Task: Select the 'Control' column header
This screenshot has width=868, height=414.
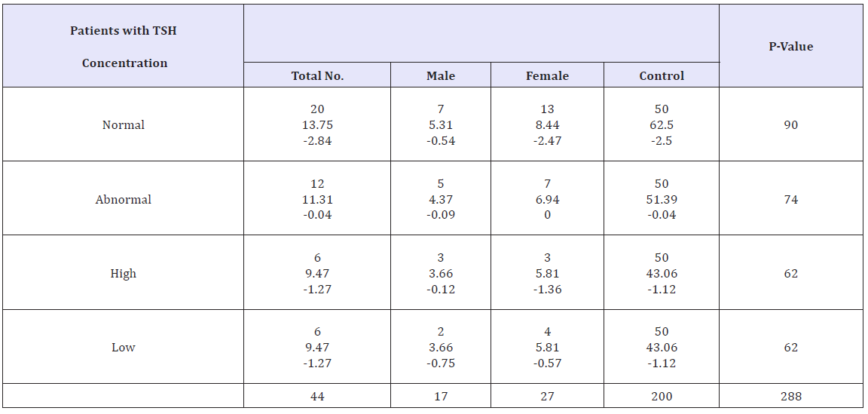Action: [662, 75]
